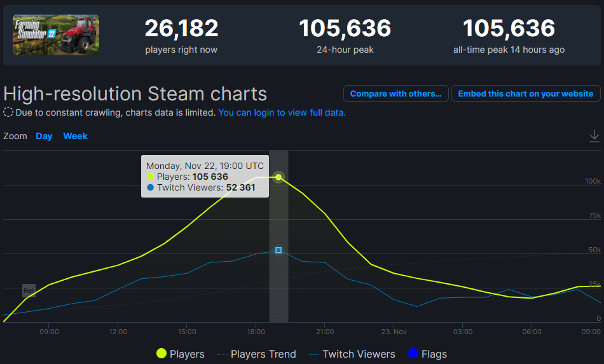
Task: Toggle the Flags series in legend
Action: point(427,354)
